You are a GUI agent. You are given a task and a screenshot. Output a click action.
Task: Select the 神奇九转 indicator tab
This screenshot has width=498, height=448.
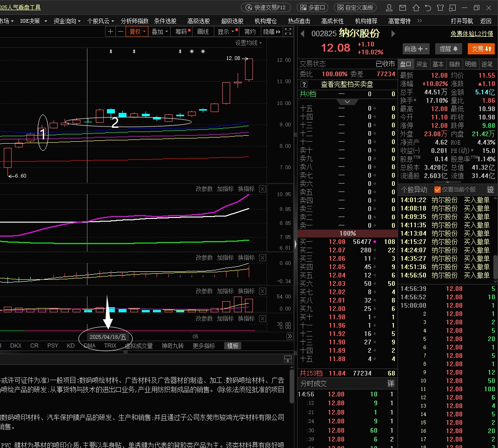(173, 346)
